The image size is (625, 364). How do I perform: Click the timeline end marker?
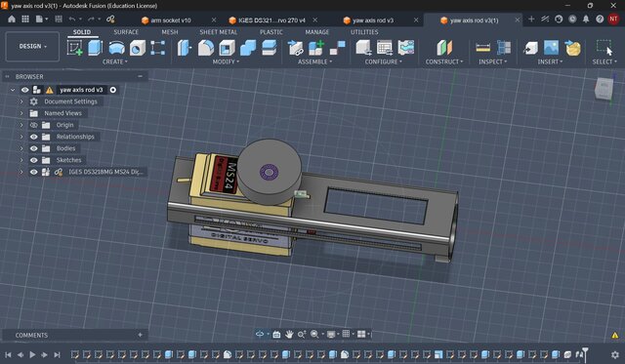[x=585, y=353]
